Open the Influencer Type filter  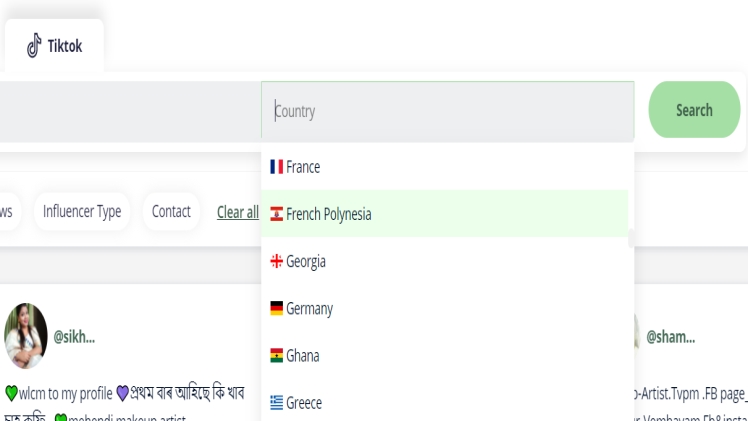click(x=82, y=212)
